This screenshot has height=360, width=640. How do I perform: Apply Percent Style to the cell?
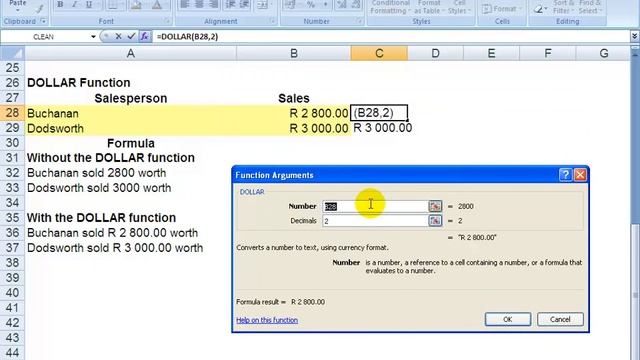tap(311, 4)
